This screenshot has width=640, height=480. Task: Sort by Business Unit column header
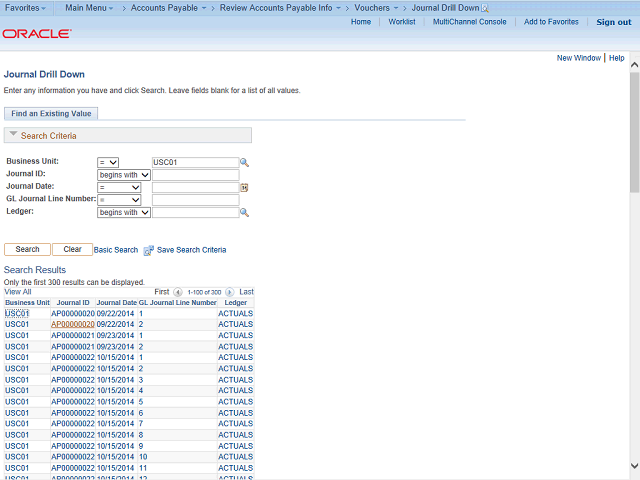27,303
